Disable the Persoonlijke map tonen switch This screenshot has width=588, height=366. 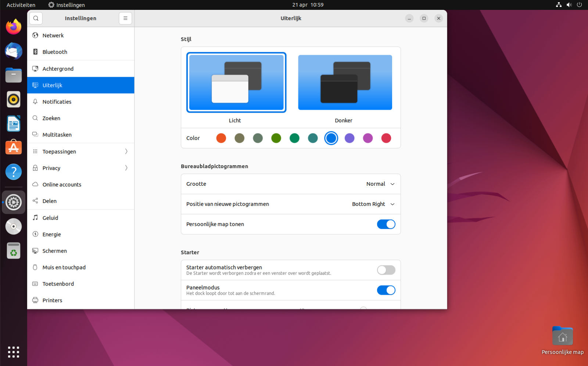click(x=386, y=224)
